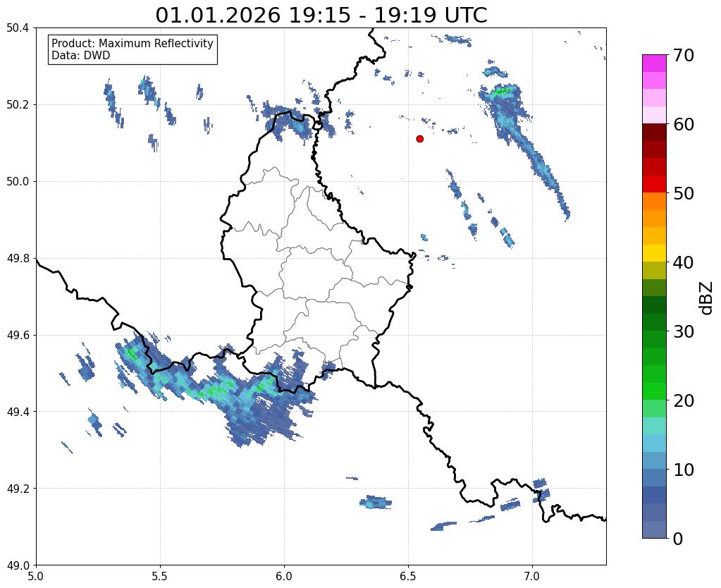The image size is (721, 588).
Task: Click the latitude label 49.4
Action: (18, 412)
